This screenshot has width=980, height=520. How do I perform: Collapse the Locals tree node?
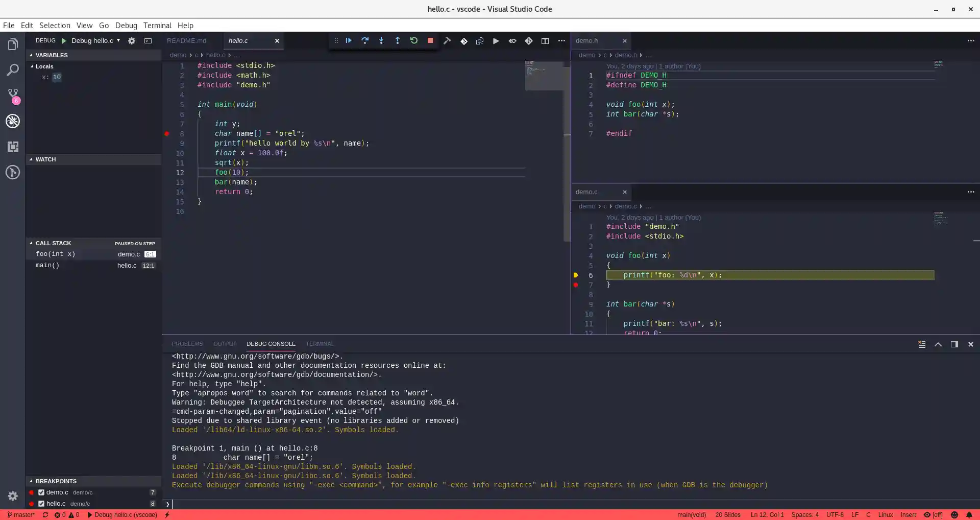click(x=32, y=66)
